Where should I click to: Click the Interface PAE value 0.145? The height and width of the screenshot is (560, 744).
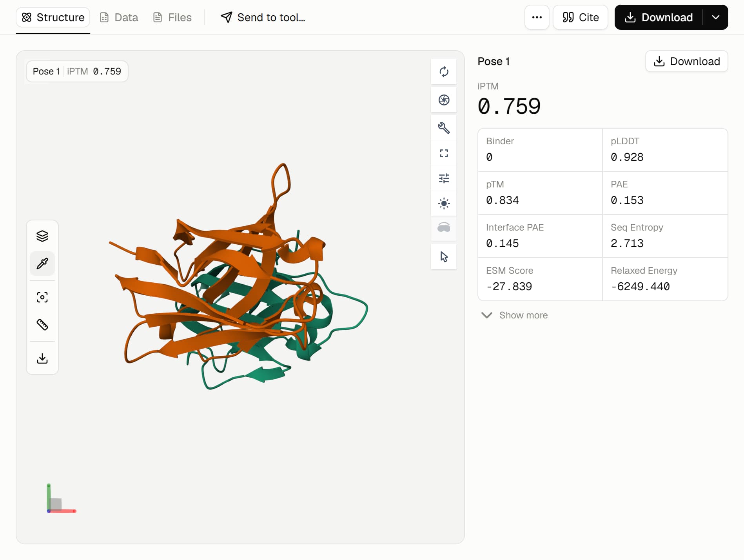(502, 244)
